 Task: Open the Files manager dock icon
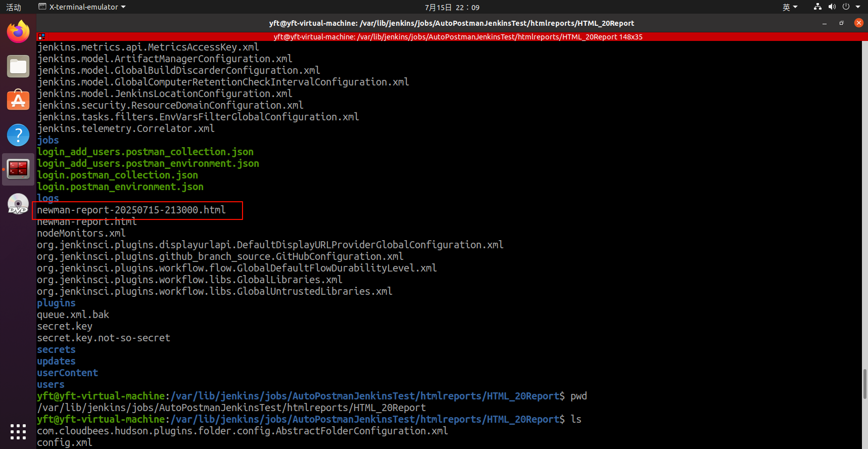click(18, 66)
